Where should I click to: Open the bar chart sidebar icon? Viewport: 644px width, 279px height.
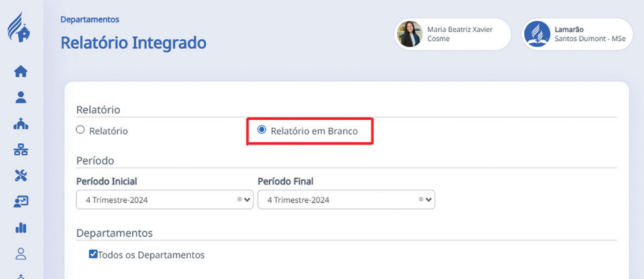(x=21, y=227)
